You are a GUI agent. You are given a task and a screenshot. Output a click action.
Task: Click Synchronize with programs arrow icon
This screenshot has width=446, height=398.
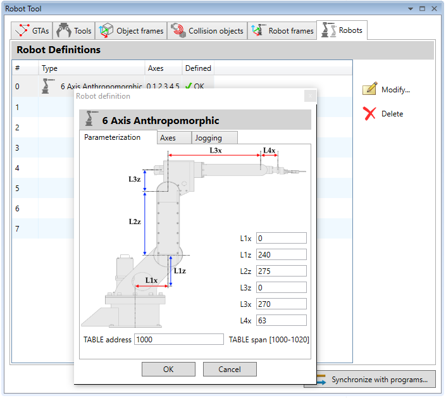(x=321, y=379)
